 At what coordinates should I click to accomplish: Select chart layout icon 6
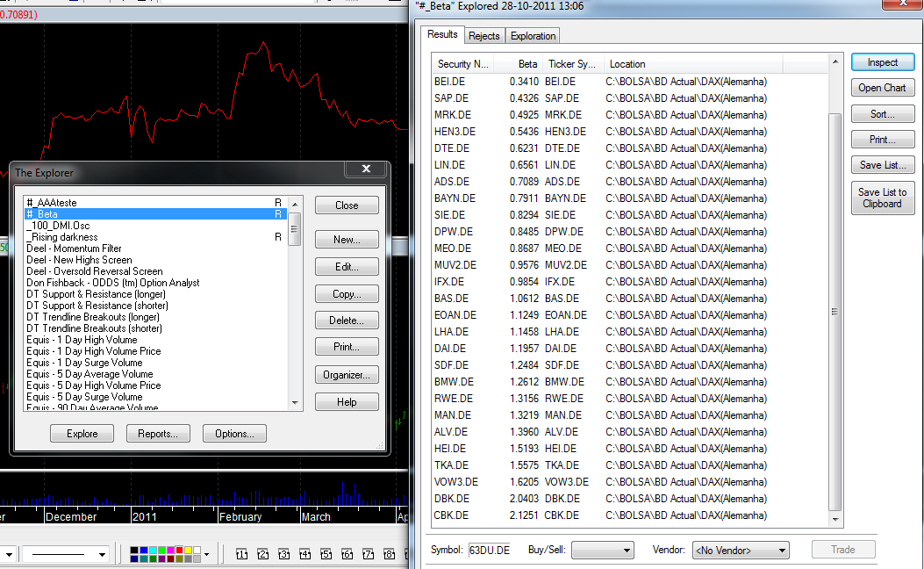(x=347, y=554)
